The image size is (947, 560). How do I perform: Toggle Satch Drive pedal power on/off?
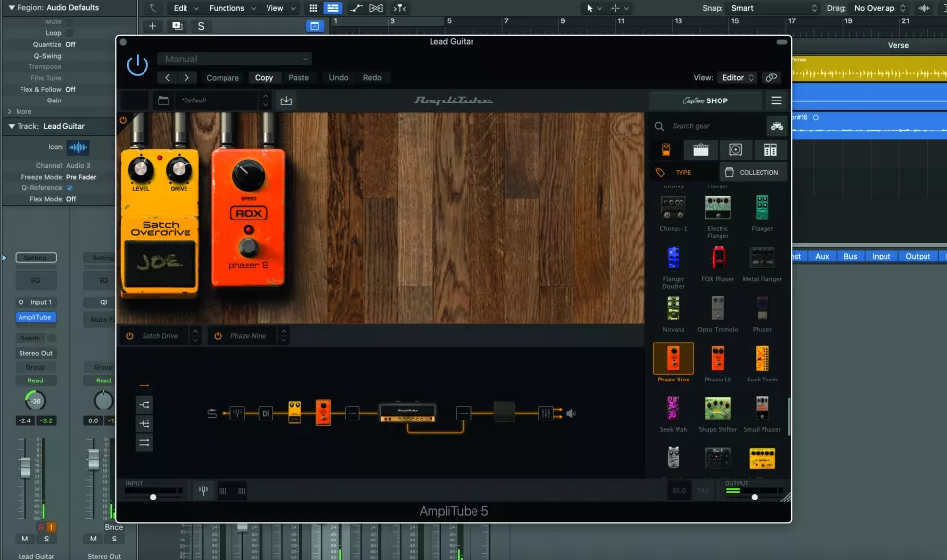click(x=130, y=336)
